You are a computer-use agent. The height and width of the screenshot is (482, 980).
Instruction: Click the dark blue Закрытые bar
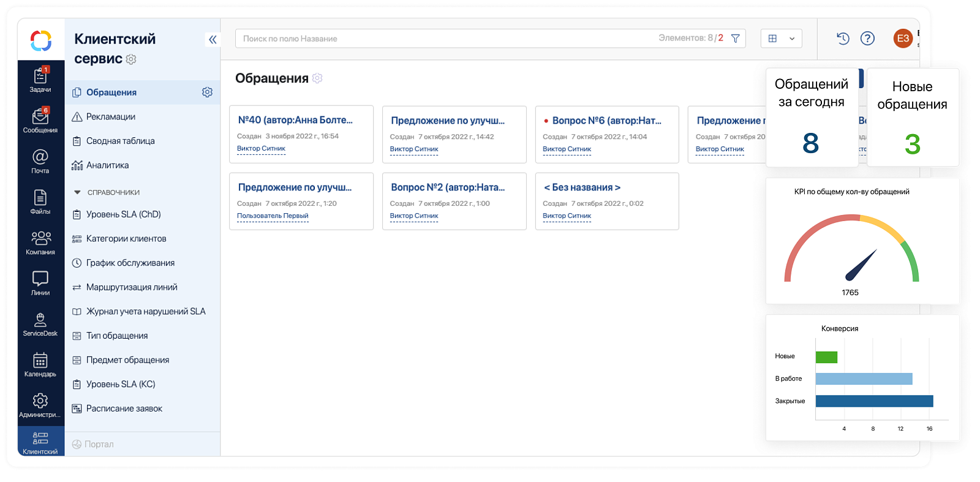[x=874, y=401]
